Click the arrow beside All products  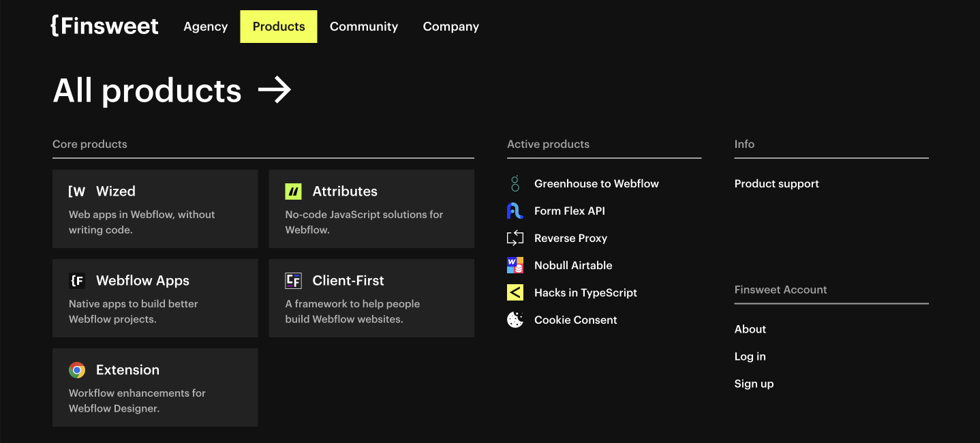275,90
